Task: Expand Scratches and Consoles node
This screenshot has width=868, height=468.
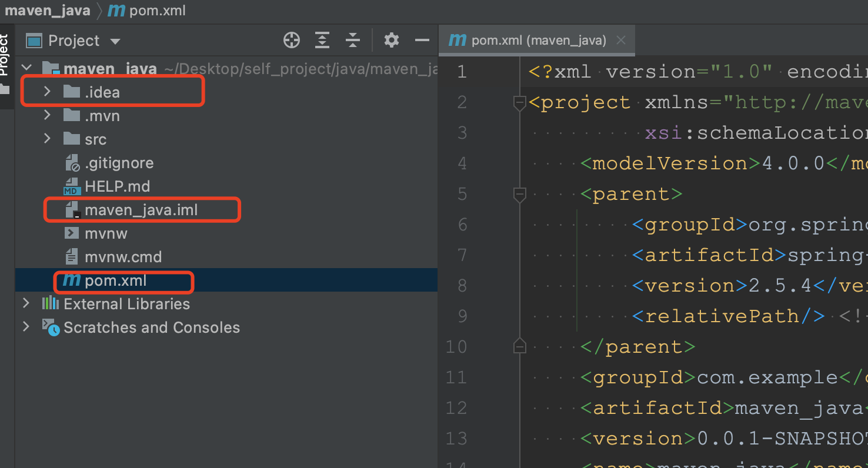Action: click(26, 327)
